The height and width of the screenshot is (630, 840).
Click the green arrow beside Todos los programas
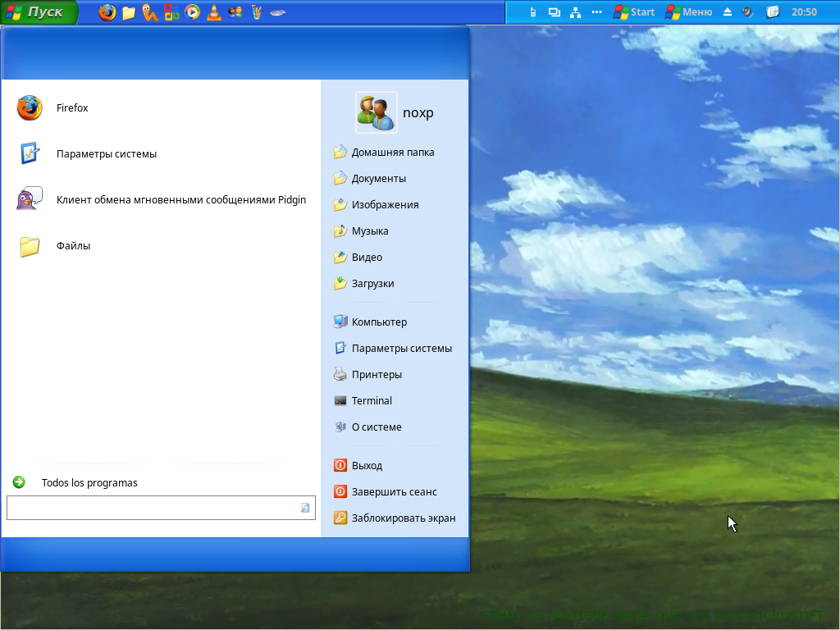(20, 482)
